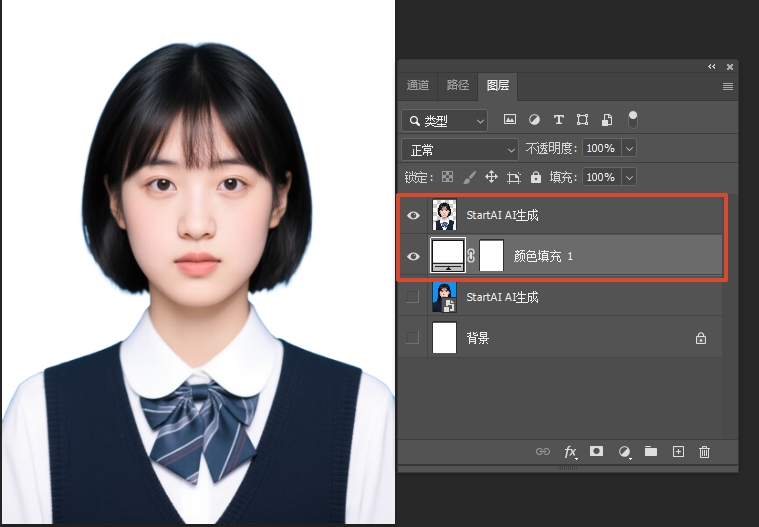Click the 颜色填充 1 color swatch thumbnail
The width and height of the screenshot is (759, 527).
[x=448, y=255]
